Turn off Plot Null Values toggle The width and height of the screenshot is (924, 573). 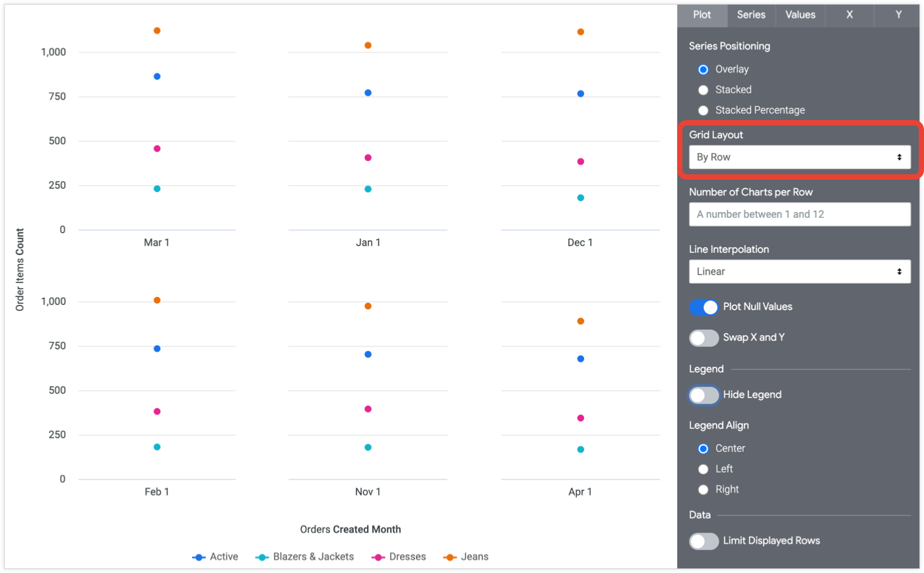point(704,307)
